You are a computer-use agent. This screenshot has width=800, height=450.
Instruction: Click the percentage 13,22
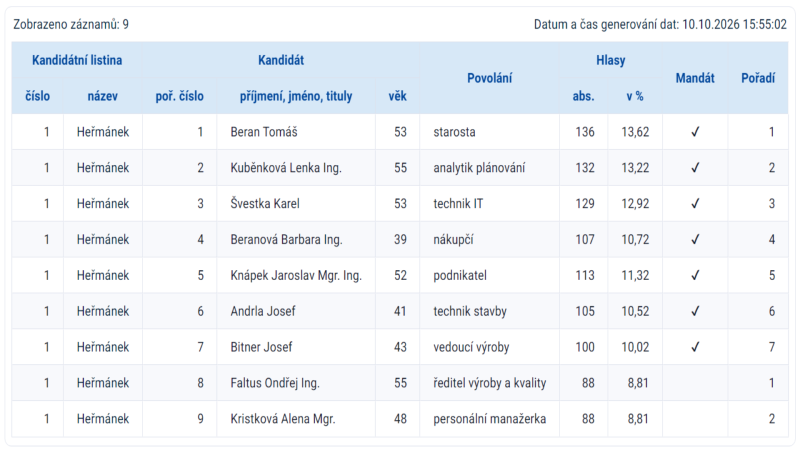click(635, 168)
